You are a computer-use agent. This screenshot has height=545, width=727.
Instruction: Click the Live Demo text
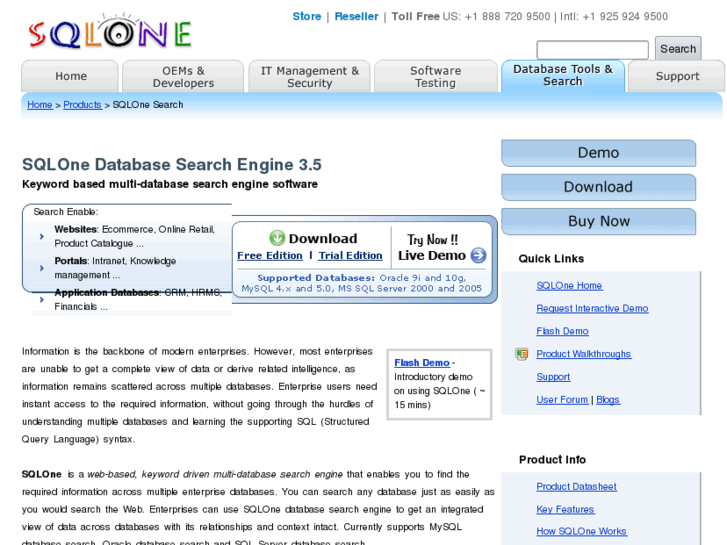point(432,256)
